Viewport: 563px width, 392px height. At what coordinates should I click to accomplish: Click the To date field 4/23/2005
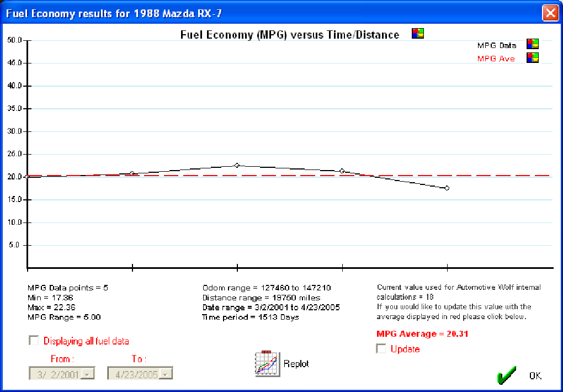pos(140,373)
